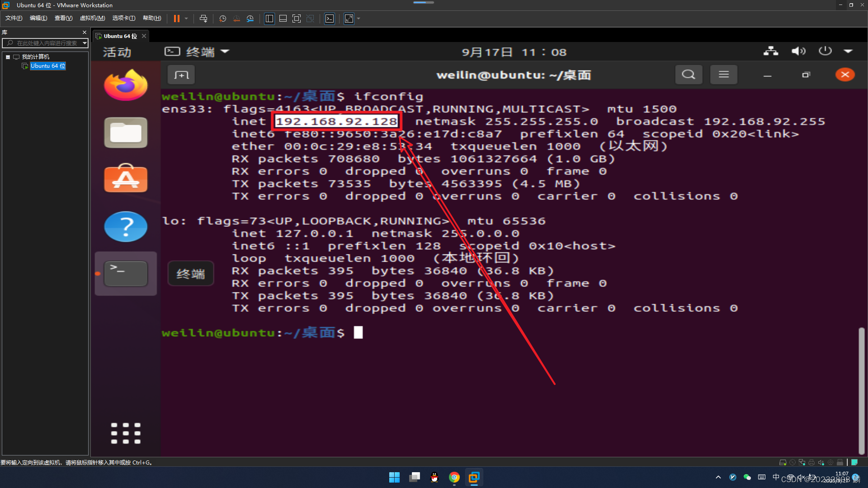Screen dimensions: 868x488
Task: Open Ubuntu Software from the dock
Action: (126, 179)
